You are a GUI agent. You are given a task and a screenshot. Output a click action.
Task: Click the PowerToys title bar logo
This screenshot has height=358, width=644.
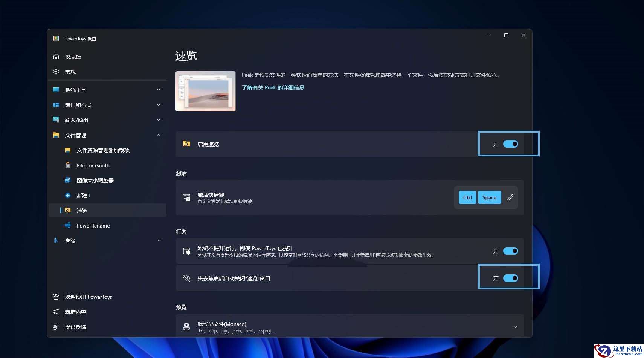click(56, 38)
